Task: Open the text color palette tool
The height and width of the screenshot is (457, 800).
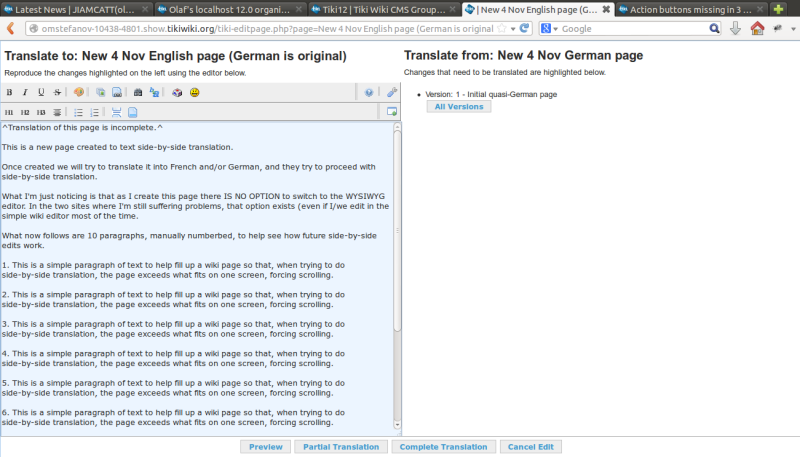Action: point(79,92)
